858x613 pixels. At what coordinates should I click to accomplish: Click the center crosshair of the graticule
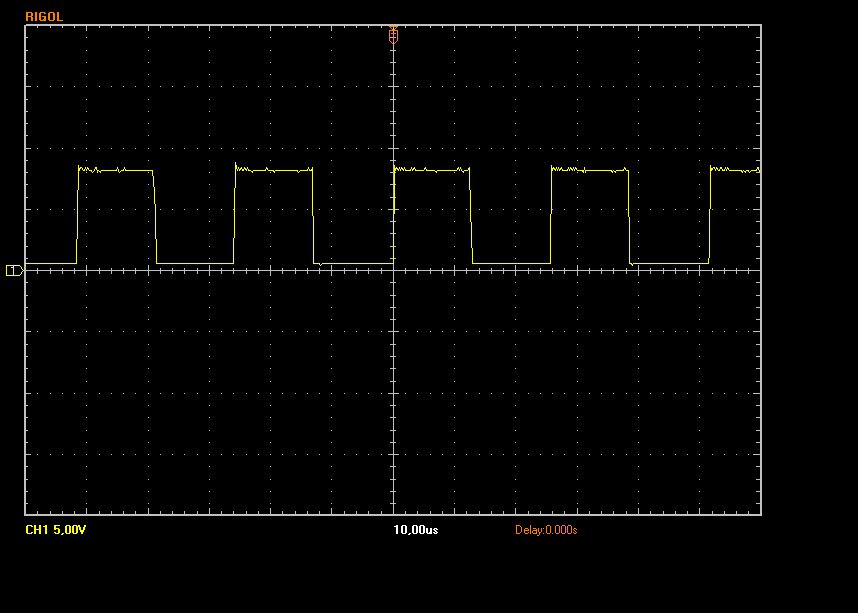point(393,270)
